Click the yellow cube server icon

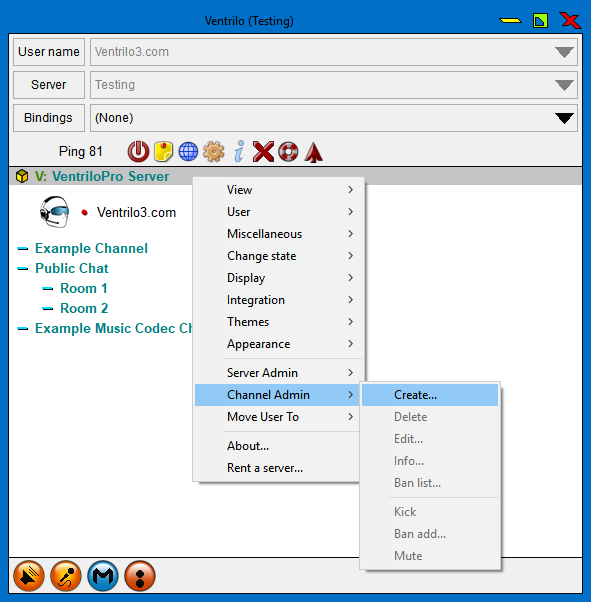tap(22, 176)
